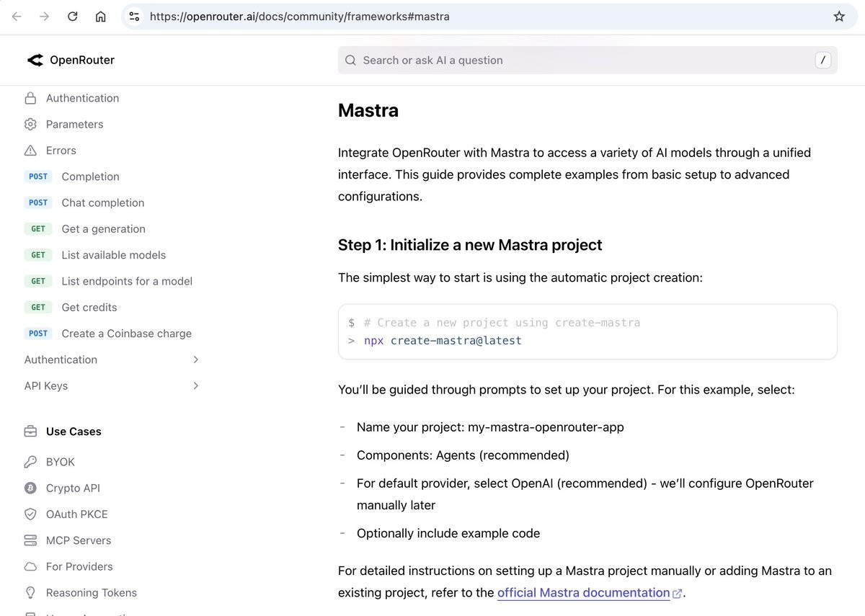Click the lock icon beside Authentication
Viewport: 865px width, 616px height.
(x=30, y=98)
